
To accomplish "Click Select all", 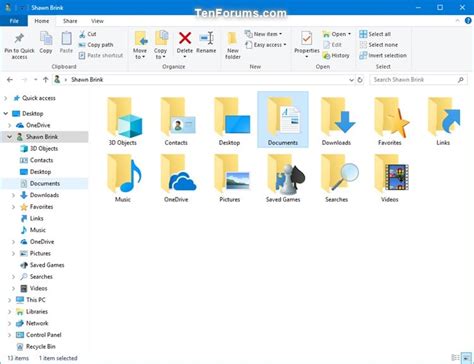I will [375, 34].
